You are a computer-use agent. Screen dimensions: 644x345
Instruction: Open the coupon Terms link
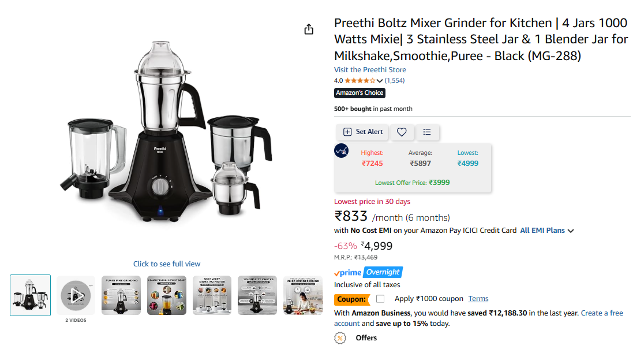(478, 299)
